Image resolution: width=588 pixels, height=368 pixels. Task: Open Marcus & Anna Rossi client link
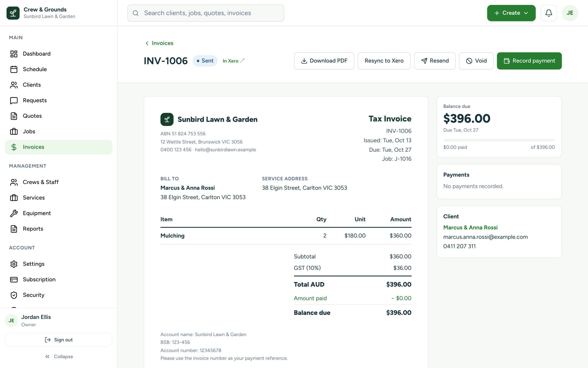[470, 228]
